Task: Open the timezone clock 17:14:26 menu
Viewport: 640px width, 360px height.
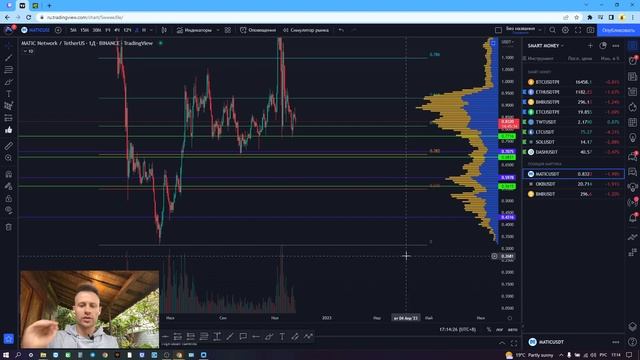Action: pos(458,329)
